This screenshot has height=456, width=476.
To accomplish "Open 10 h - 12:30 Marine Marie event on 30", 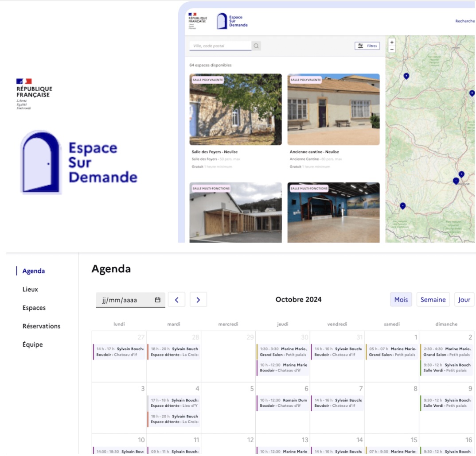I will (x=283, y=368).
